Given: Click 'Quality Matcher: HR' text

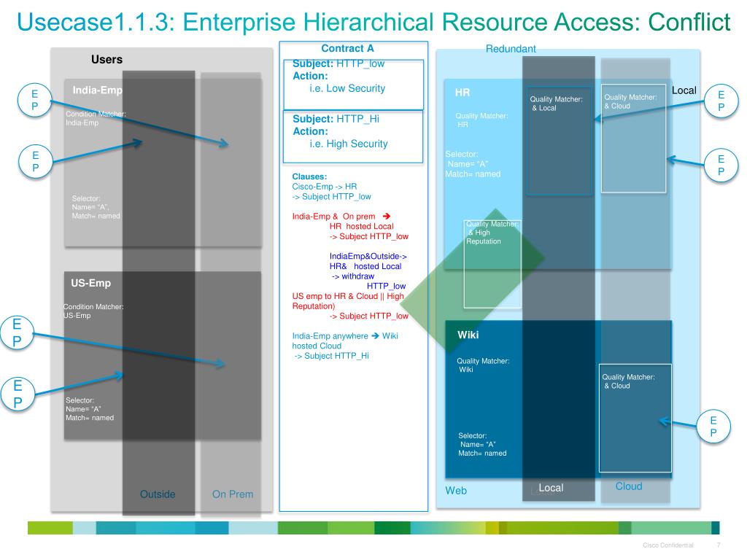Looking at the screenshot, I should pyautogui.click(x=481, y=120).
